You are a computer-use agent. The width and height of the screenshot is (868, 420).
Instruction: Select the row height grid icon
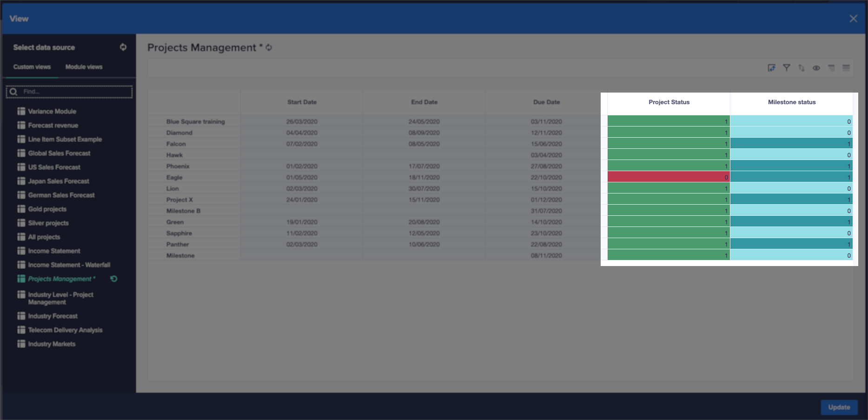(846, 67)
